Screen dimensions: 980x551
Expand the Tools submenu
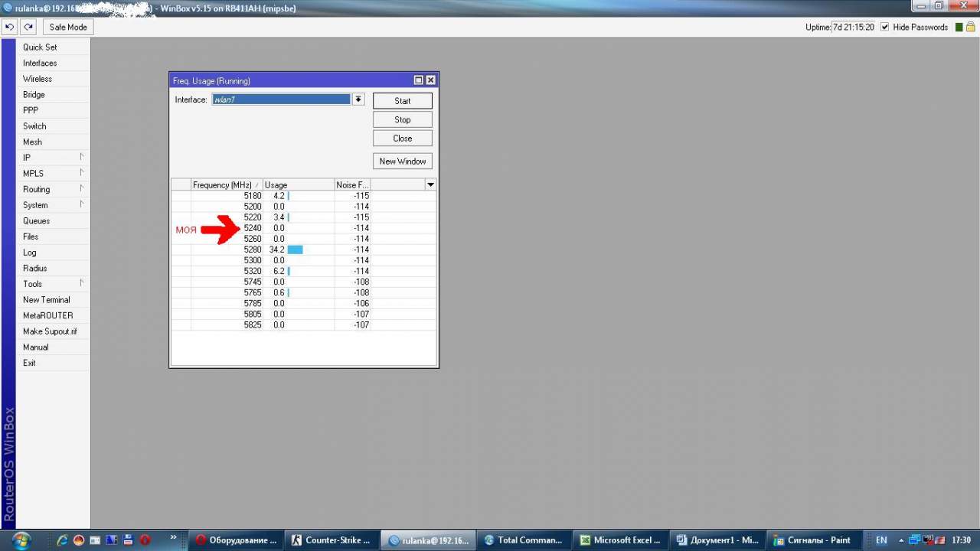pyautogui.click(x=53, y=284)
